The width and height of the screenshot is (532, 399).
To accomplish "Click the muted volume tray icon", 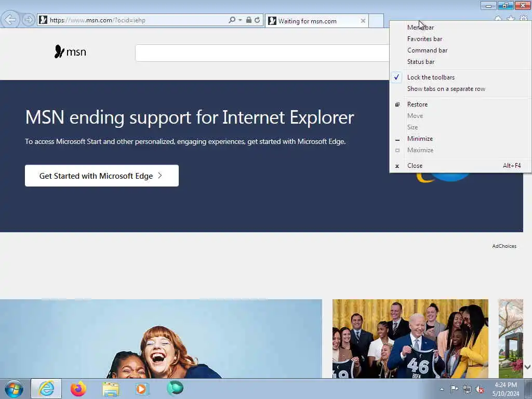I will (480, 390).
